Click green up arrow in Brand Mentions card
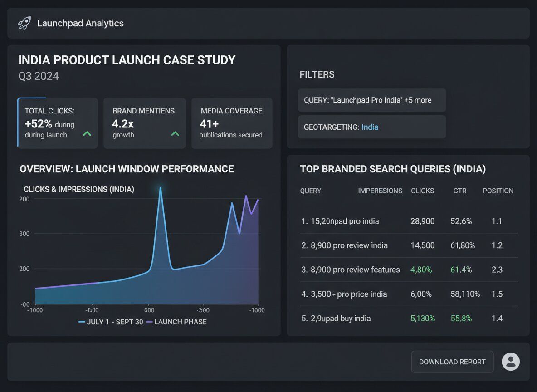The image size is (537, 392). coord(175,134)
